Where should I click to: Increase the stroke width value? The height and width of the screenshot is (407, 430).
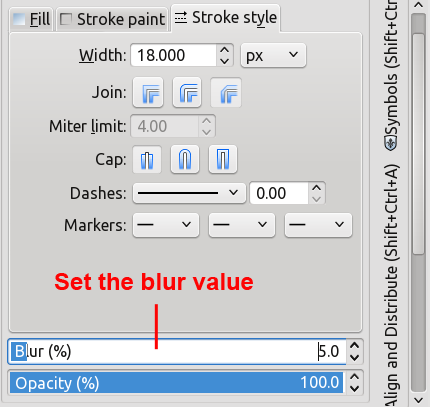[x=224, y=50]
